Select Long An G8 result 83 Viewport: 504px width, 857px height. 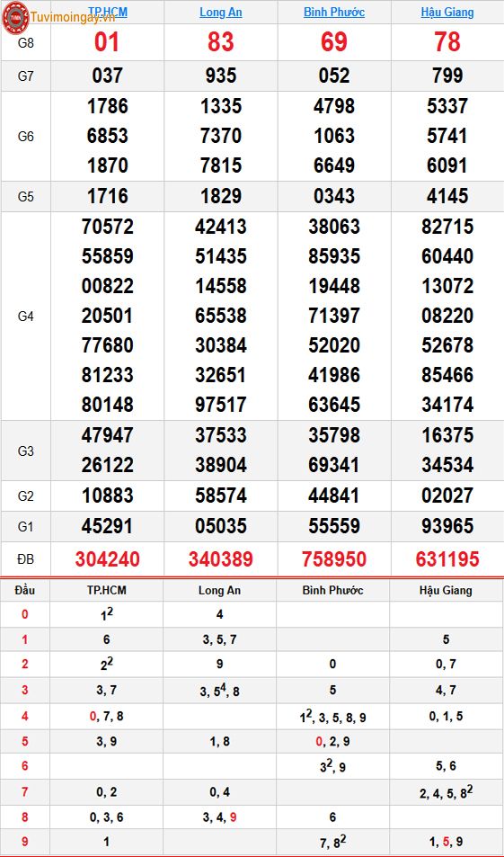(221, 42)
